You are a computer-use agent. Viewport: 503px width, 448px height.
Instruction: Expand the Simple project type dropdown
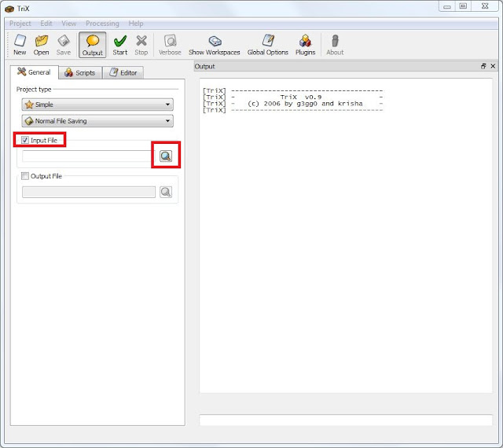(x=97, y=105)
